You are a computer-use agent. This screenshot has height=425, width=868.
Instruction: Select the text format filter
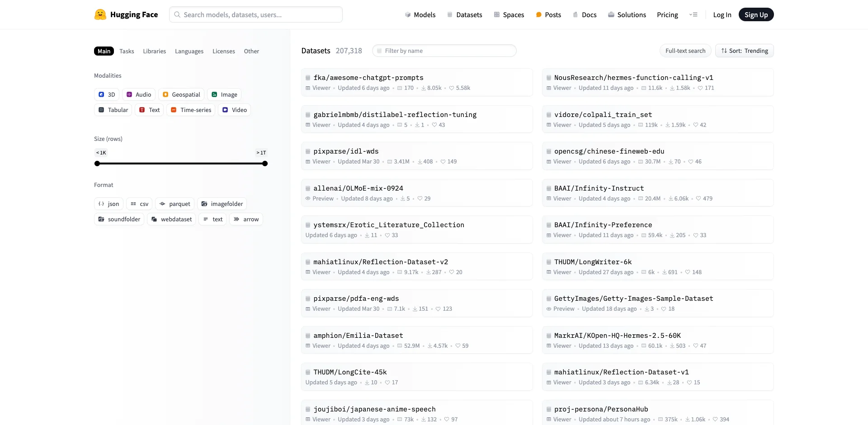pyautogui.click(x=212, y=219)
